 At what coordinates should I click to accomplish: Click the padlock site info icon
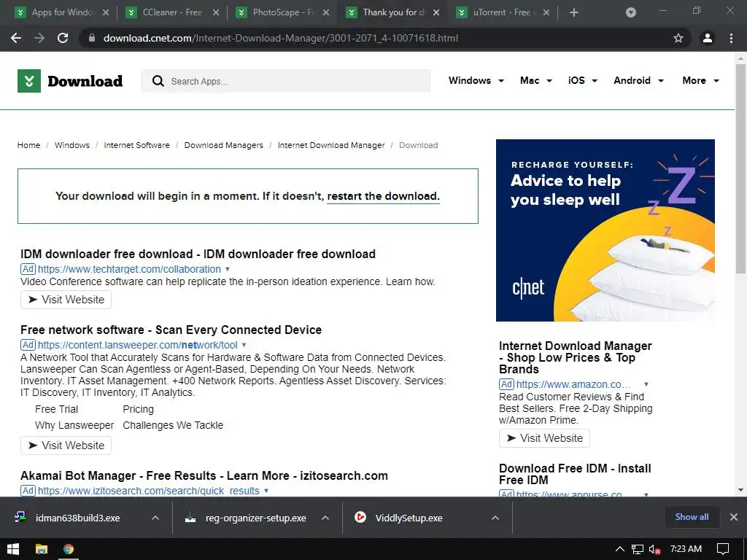91,38
